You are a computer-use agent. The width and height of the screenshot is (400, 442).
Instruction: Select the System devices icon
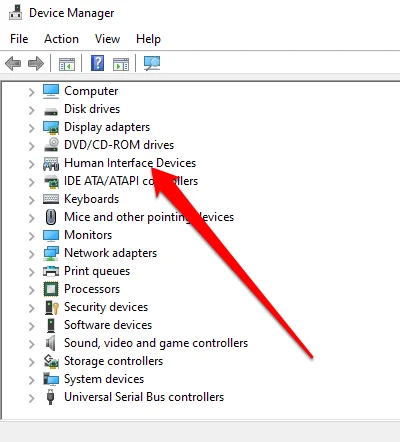pyautogui.click(x=51, y=379)
